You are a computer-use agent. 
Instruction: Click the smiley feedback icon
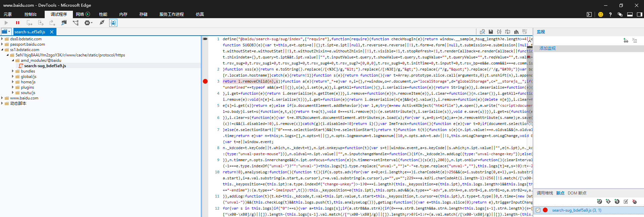pyautogui.click(x=601, y=14)
